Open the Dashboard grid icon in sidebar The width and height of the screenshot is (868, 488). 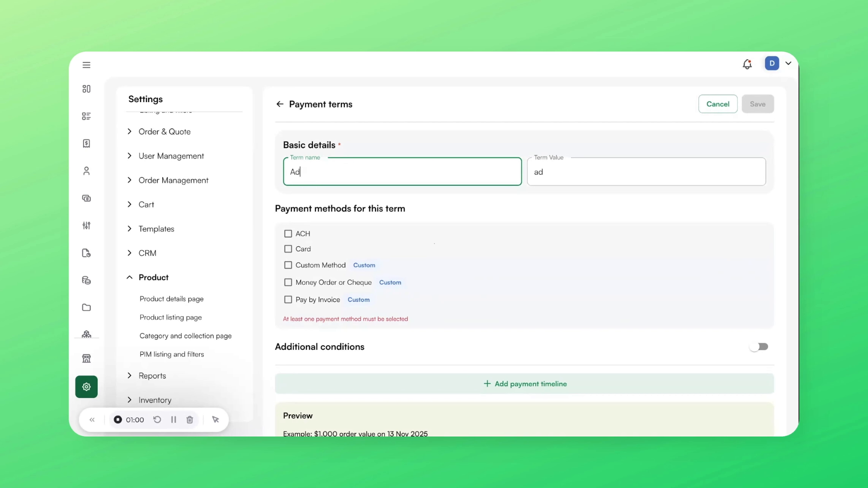[86, 89]
